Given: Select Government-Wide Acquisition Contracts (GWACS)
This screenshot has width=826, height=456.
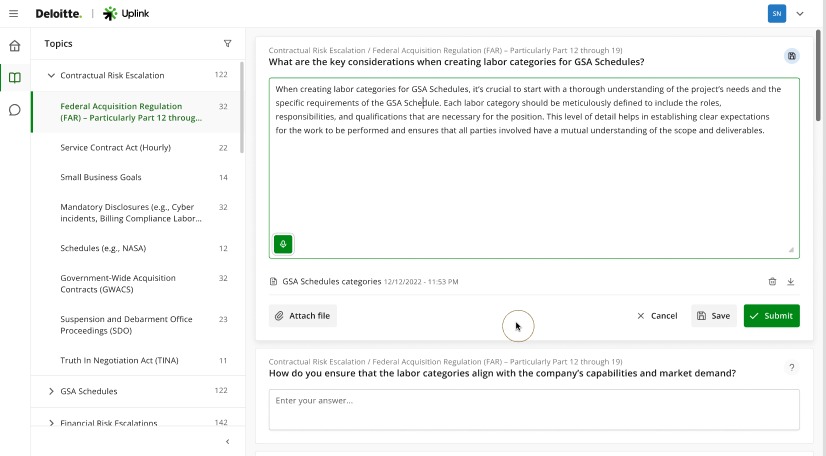Looking at the screenshot, I should (137, 284).
